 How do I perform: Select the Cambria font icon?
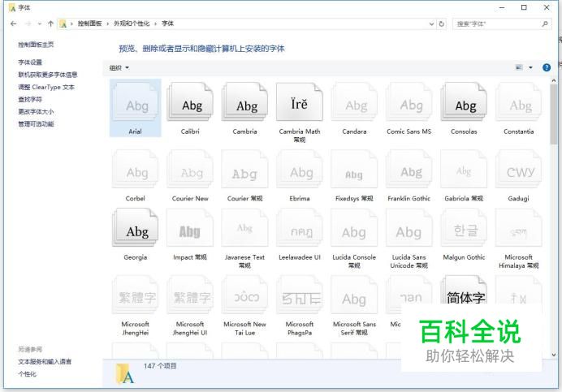pos(244,101)
